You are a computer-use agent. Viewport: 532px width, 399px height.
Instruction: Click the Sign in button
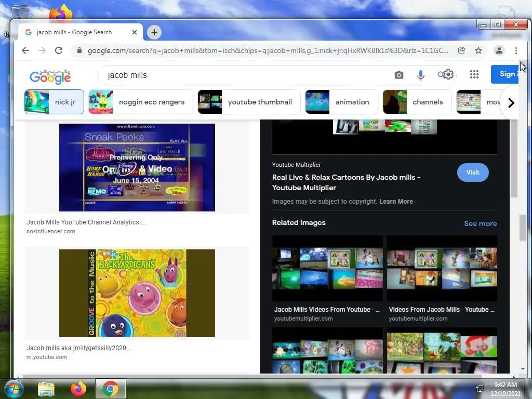click(x=504, y=74)
